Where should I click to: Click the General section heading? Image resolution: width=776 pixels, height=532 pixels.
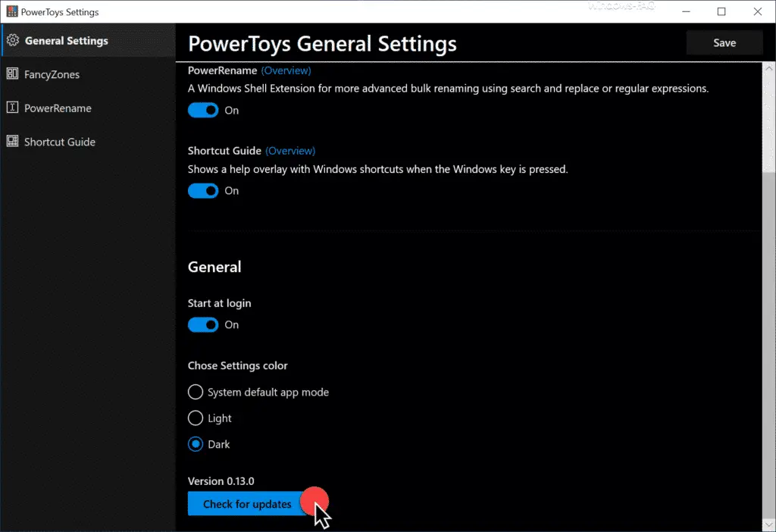(214, 267)
